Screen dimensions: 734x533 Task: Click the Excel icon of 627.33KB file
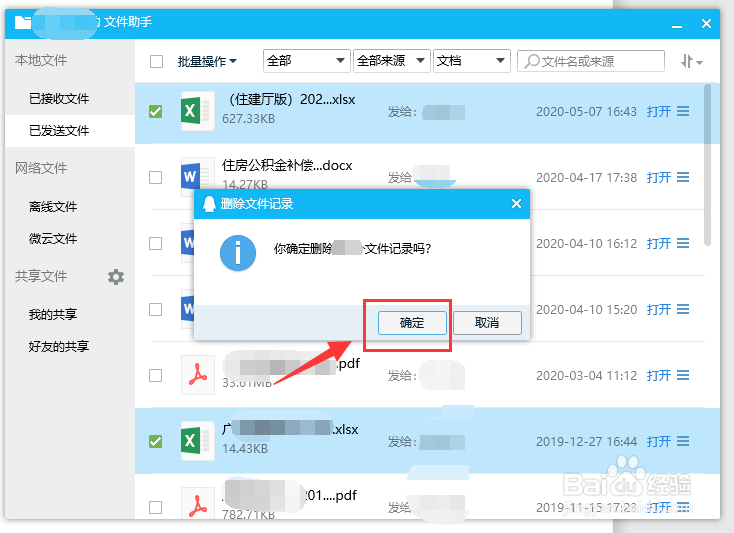(197, 111)
